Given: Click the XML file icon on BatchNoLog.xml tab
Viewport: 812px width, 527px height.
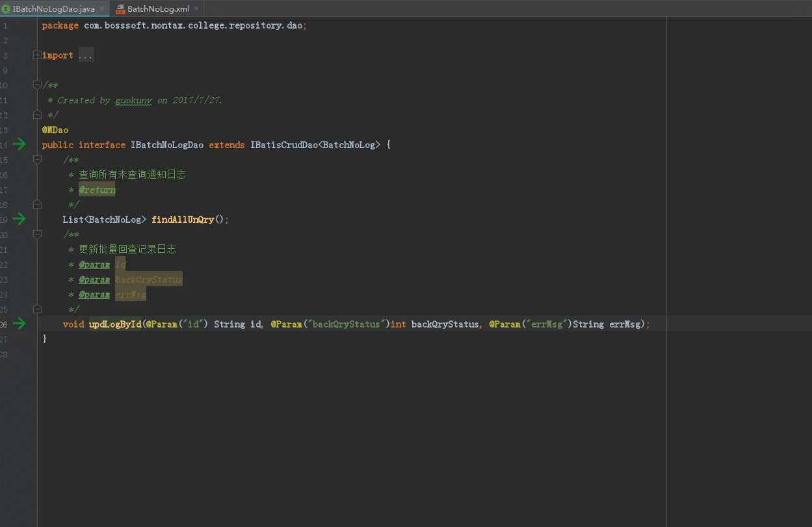Looking at the screenshot, I should 121,9.
